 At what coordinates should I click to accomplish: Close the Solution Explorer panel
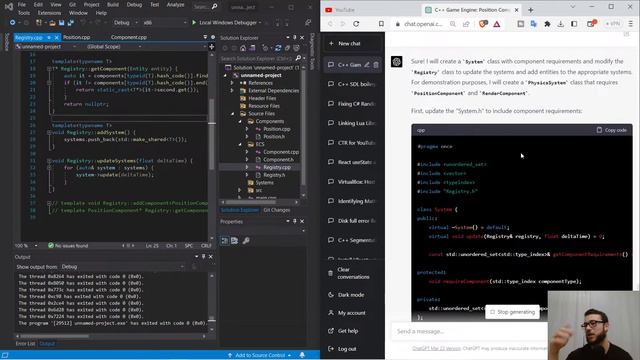click(x=302, y=38)
